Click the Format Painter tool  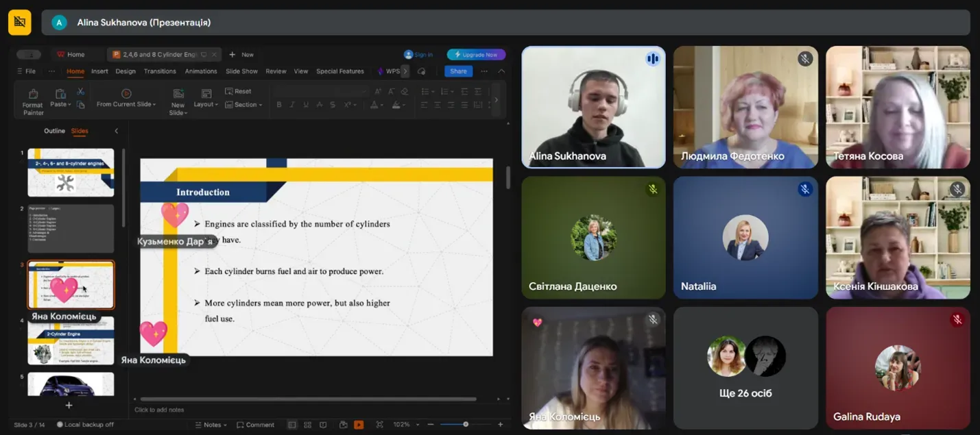[32, 100]
